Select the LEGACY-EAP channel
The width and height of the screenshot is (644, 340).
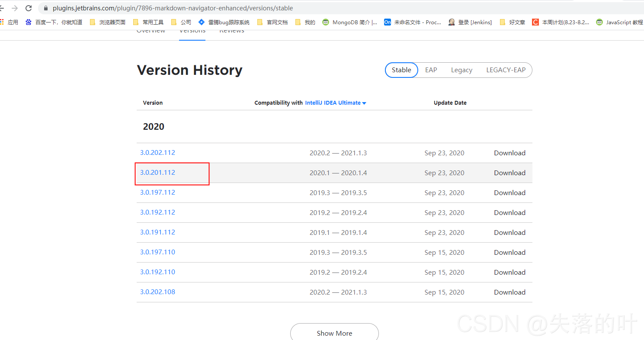coord(506,70)
